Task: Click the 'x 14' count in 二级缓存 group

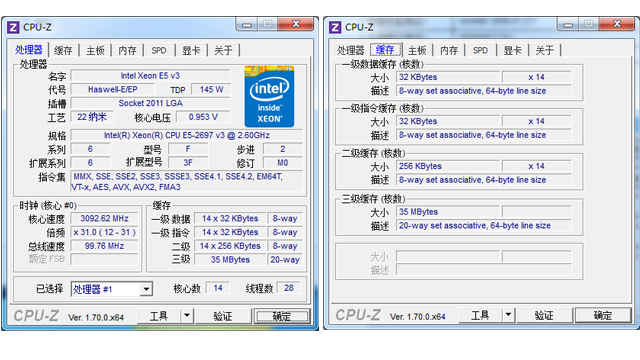Action: (536, 166)
